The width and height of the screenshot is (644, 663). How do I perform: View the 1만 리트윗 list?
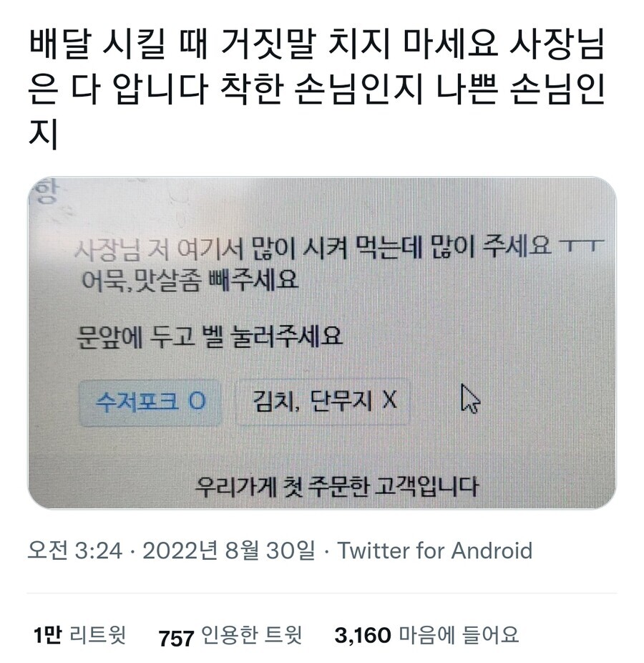(x=79, y=635)
